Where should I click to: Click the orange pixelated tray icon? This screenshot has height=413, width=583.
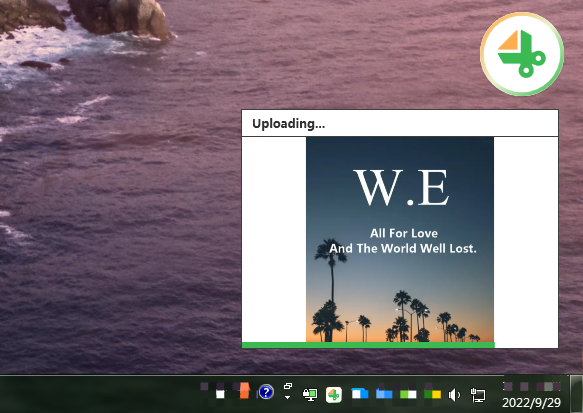(244, 391)
